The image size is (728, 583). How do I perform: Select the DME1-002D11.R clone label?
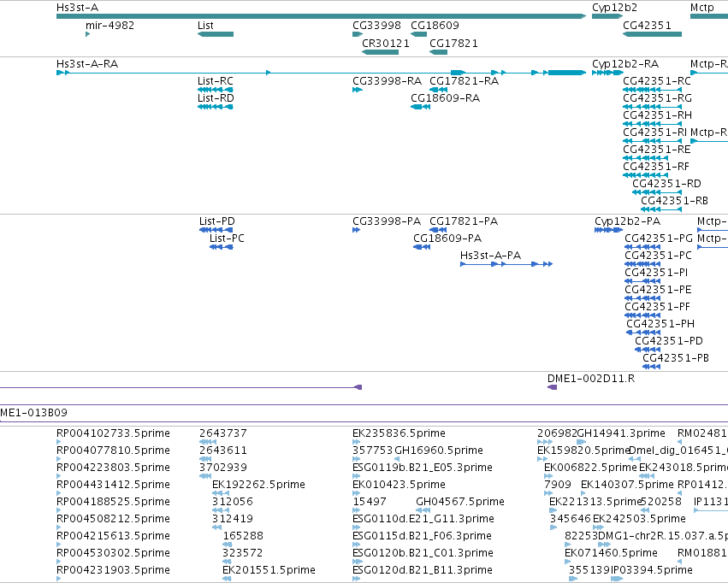591,380
